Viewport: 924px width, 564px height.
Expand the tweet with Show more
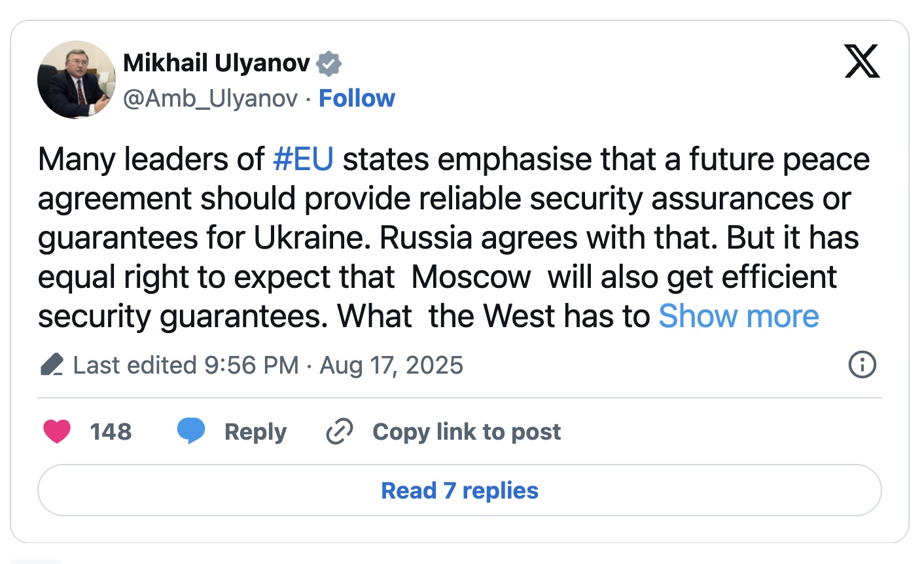pyautogui.click(x=738, y=317)
